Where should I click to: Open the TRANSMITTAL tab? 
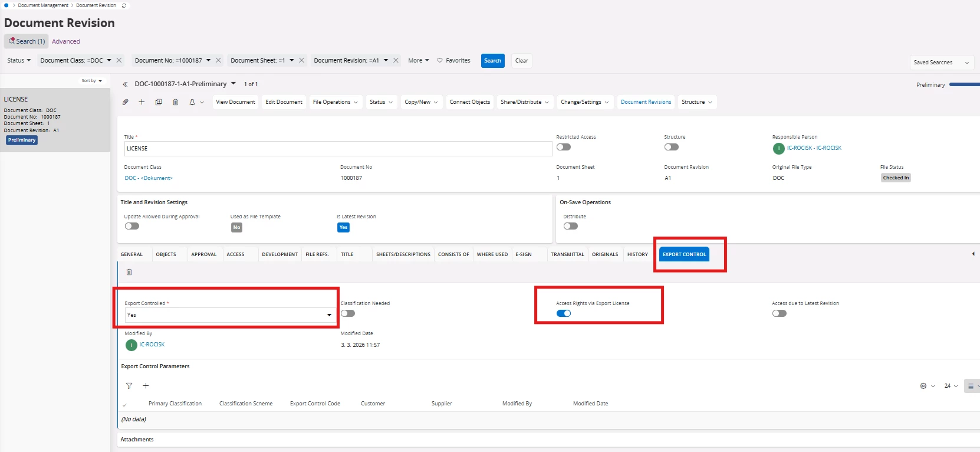[x=567, y=254]
